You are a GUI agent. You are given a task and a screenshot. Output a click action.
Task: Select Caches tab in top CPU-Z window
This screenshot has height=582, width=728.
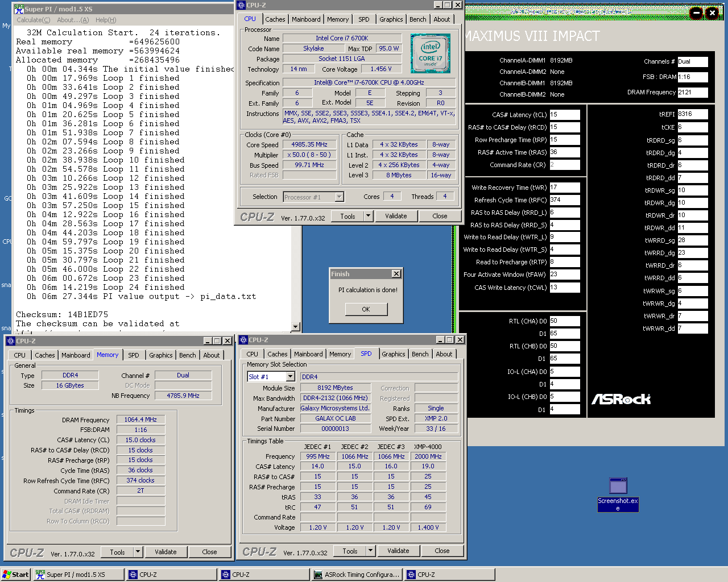click(275, 19)
